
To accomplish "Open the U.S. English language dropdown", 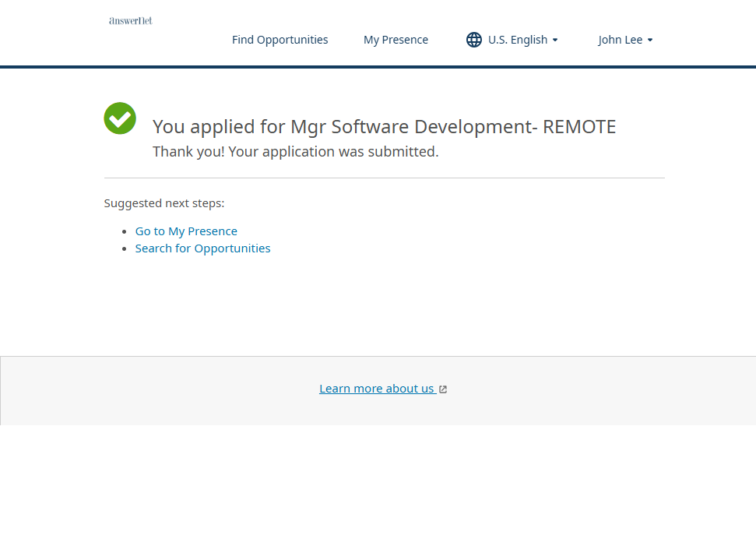I will (x=517, y=40).
